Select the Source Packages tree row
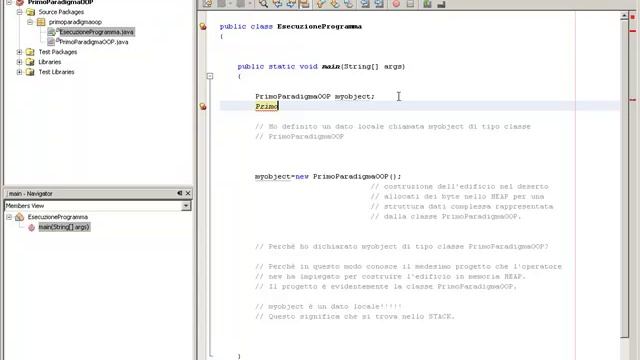640x360 pixels. click(61, 12)
